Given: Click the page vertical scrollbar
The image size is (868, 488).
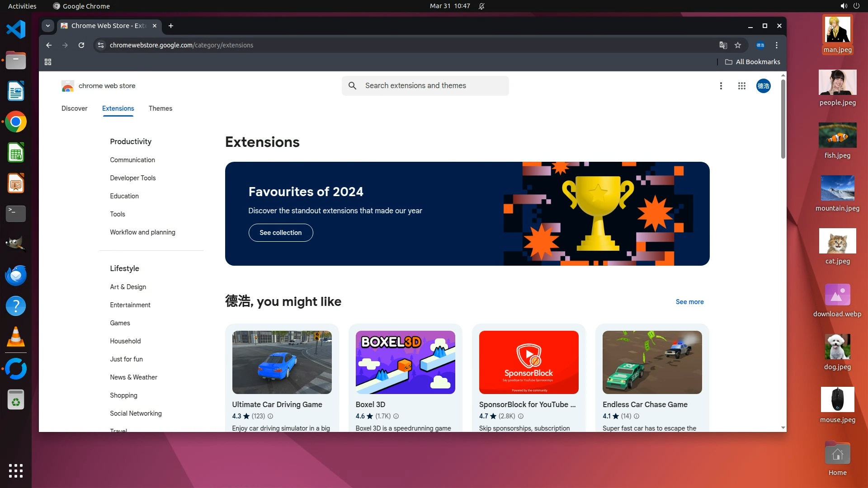Looking at the screenshot, I should point(783,120).
